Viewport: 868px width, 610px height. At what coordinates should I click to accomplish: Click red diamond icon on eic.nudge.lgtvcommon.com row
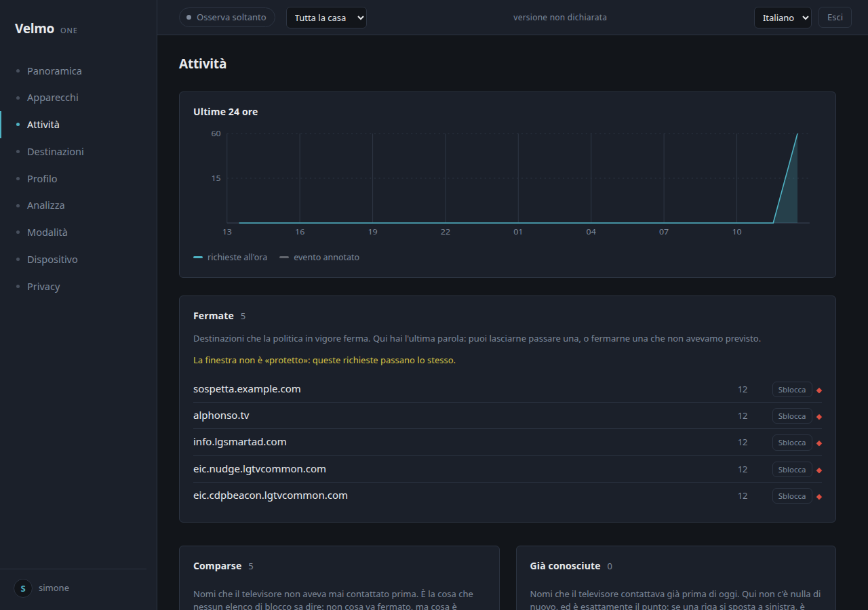(x=819, y=470)
